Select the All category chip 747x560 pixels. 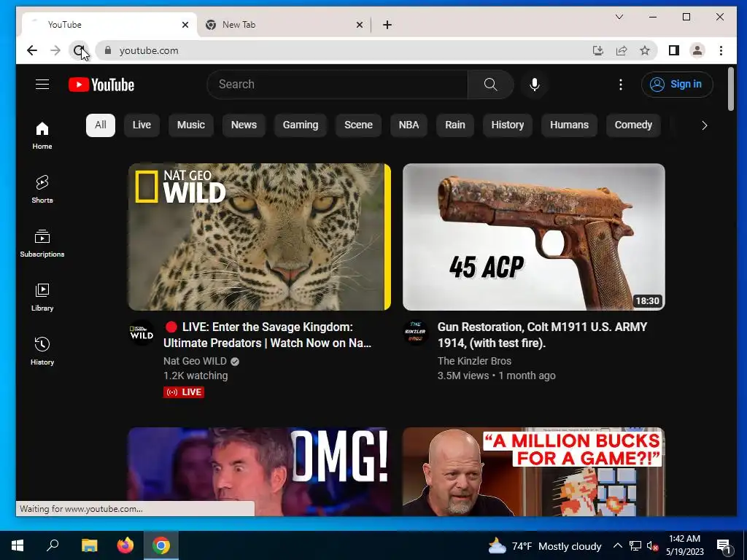point(101,125)
